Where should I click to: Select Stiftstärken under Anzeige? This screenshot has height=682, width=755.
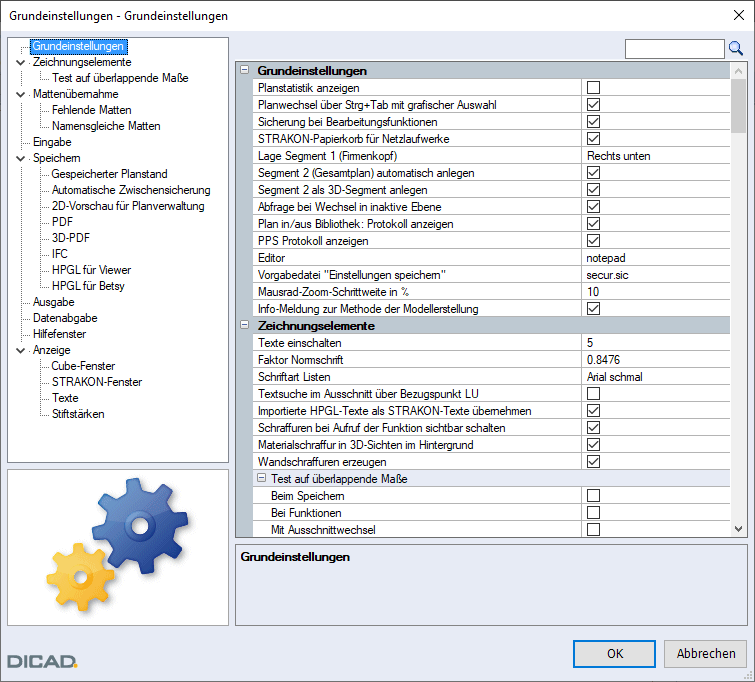coord(78,414)
